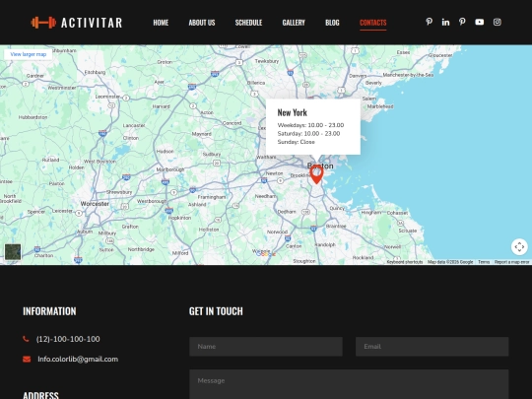
Task: Open the LinkedIn social icon
Action: [445, 22]
